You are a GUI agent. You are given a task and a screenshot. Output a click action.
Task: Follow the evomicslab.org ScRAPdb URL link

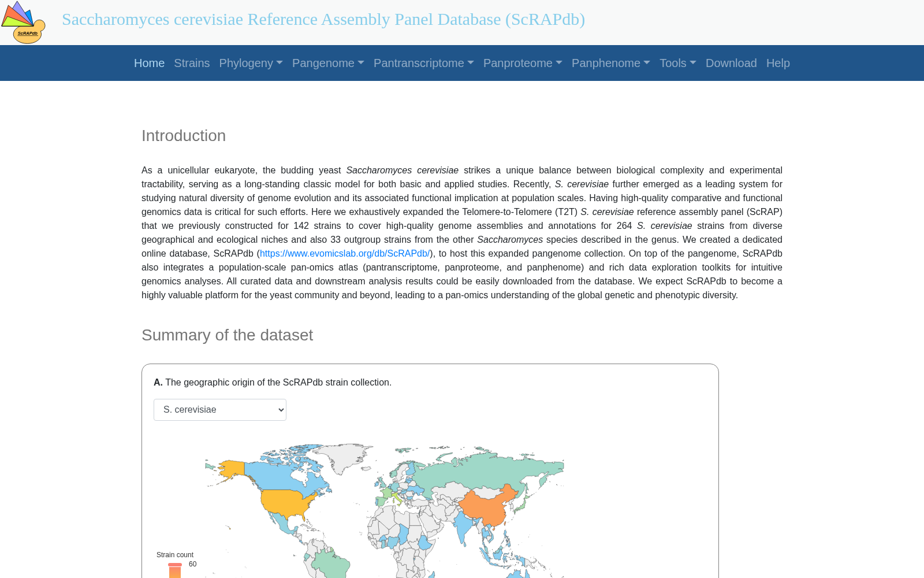tap(345, 254)
